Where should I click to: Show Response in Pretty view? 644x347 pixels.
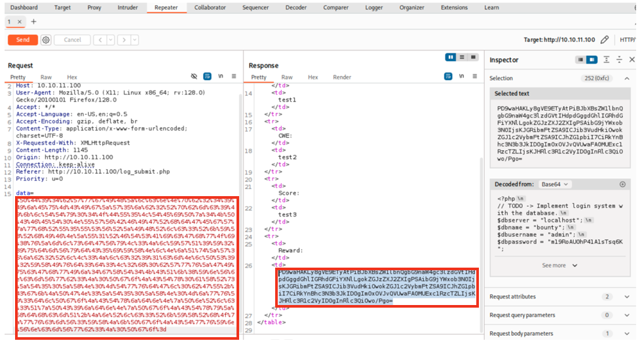259,77
